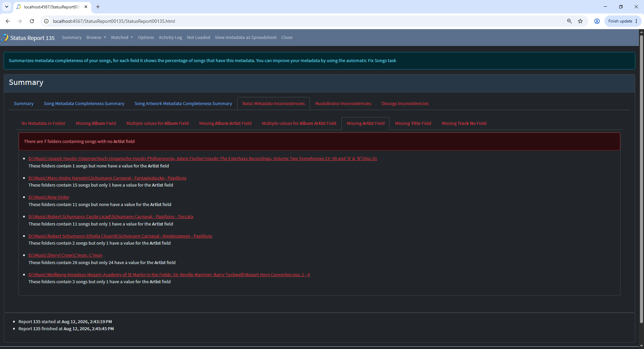Open Multiple values for Album Artist Field tab
Screen dimensions: 644x349
pyautogui.click(x=299, y=123)
